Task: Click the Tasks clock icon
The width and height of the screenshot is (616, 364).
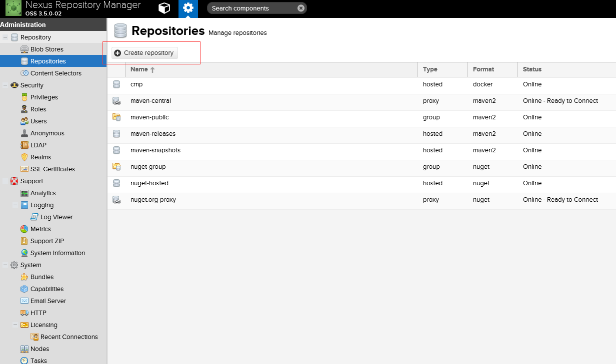Action: [24, 361]
